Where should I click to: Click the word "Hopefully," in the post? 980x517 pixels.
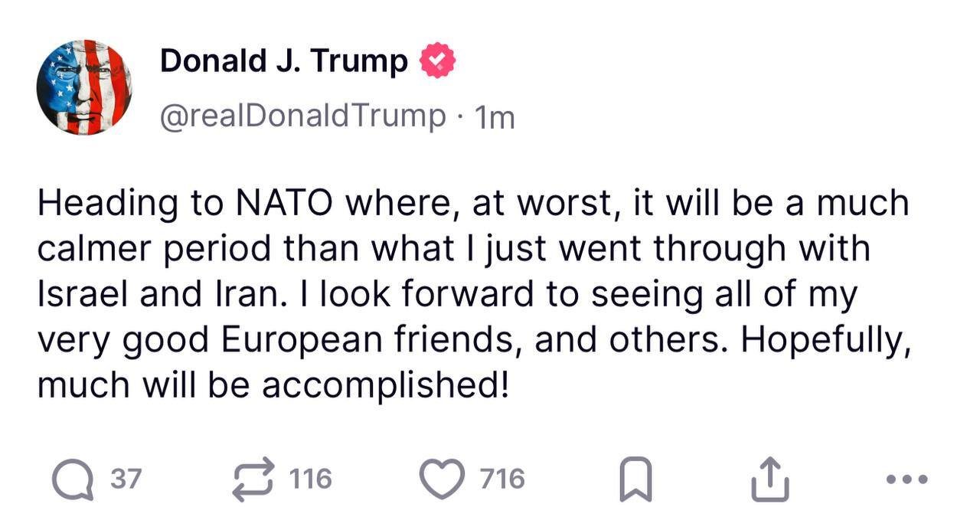coord(826,341)
